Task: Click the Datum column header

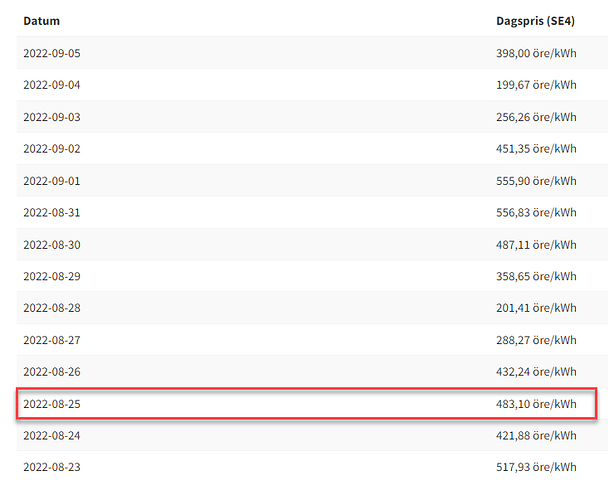Action: [x=41, y=21]
